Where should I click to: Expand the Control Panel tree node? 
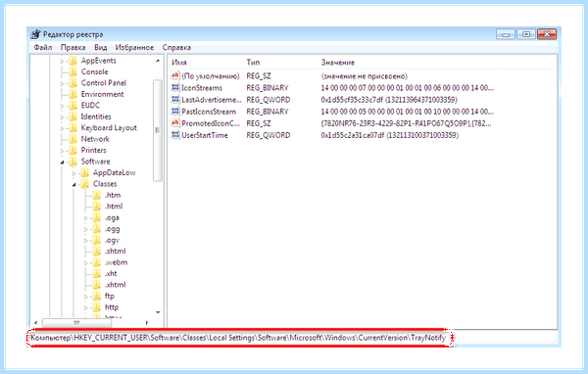63,83
